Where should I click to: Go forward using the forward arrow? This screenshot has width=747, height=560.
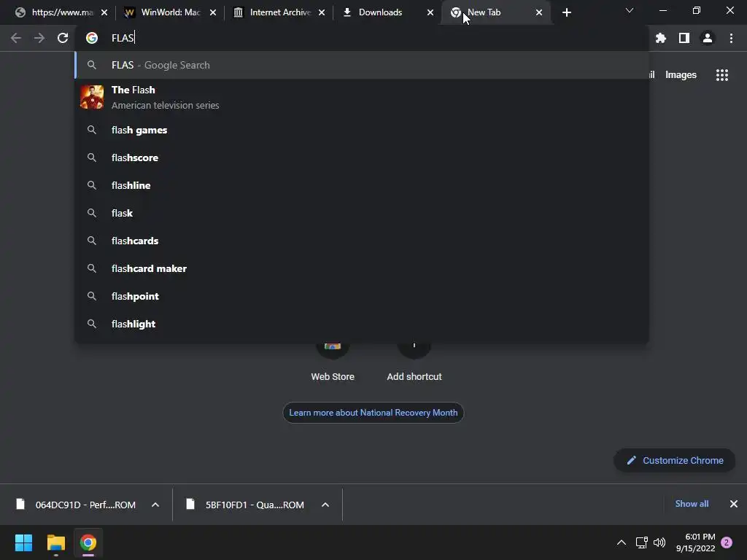pyautogui.click(x=39, y=38)
